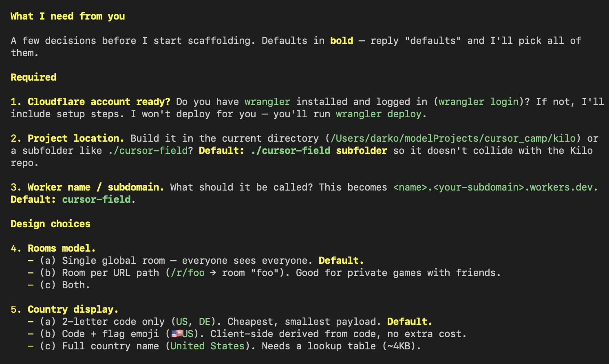Click the green 'cursor-field' default worker name

[97, 200]
